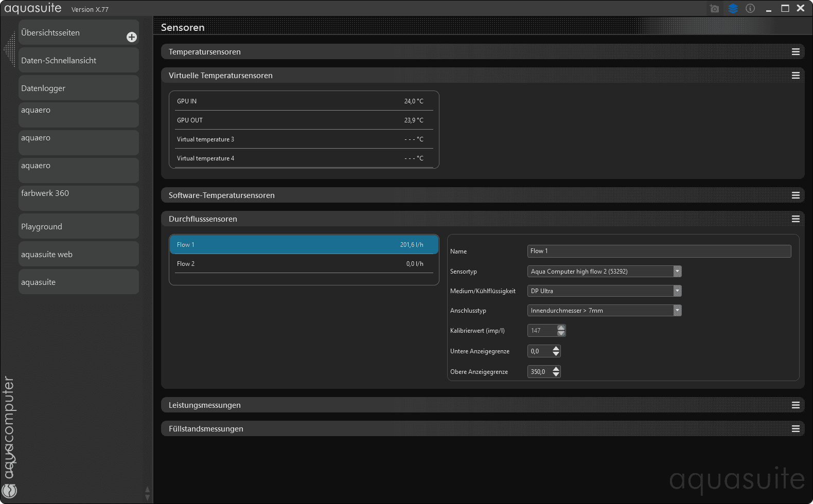Decrease the Kalibrierwert stepper value
Image resolution: width=813 pixels, height=504 pixels.
click(x=561, y=334)
